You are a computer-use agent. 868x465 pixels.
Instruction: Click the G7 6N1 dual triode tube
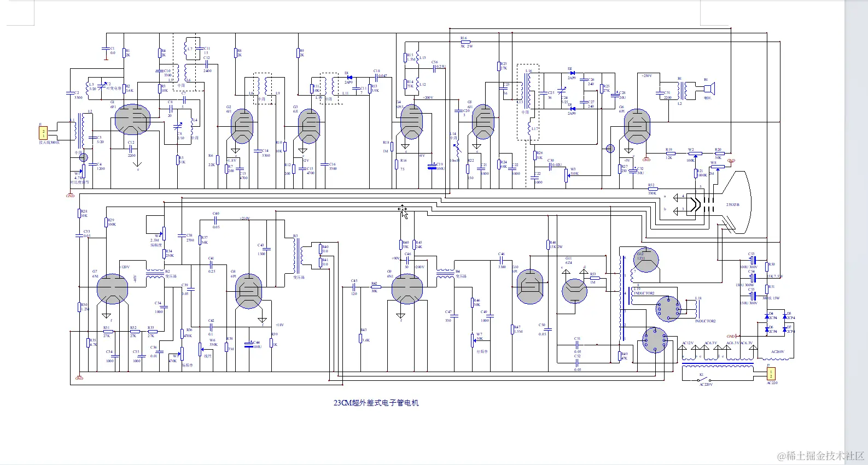coord(112,289)
